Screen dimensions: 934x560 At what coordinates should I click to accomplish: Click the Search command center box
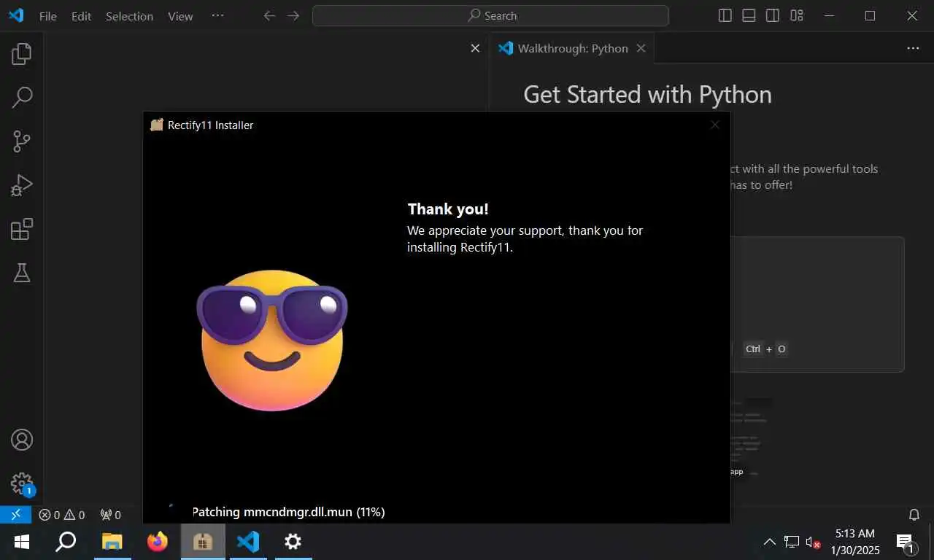click(490, 15)
